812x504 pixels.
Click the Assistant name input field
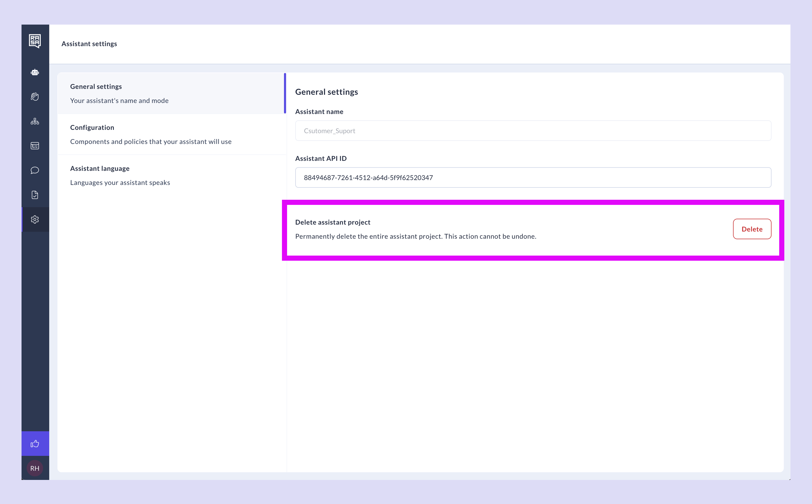pos(533,131)
